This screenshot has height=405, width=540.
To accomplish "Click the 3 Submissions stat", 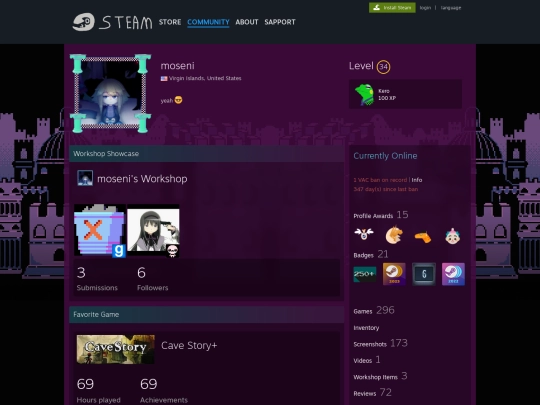I will click(x=97, y=279).
